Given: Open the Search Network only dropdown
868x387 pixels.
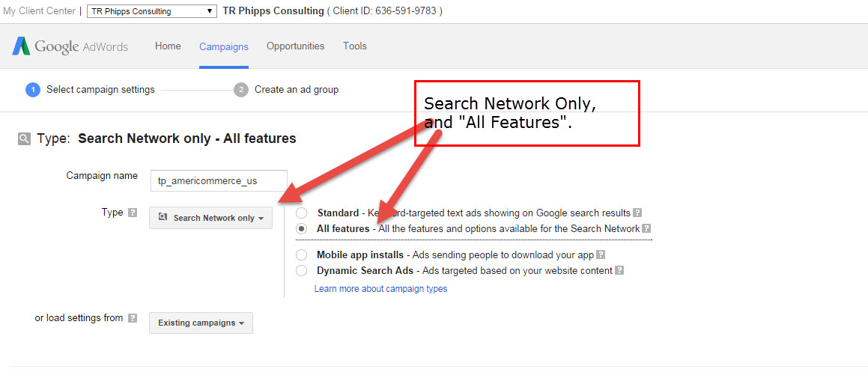Looking at the screenshot, I should [x=210, y=218].
